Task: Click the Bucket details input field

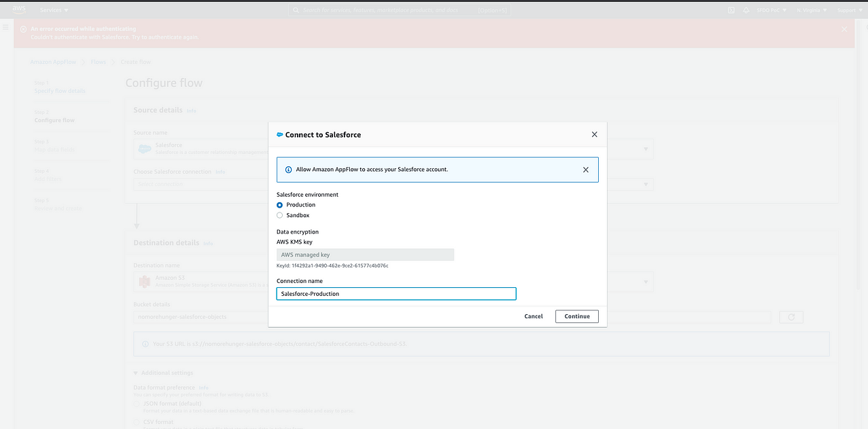Action: [452, 317]
